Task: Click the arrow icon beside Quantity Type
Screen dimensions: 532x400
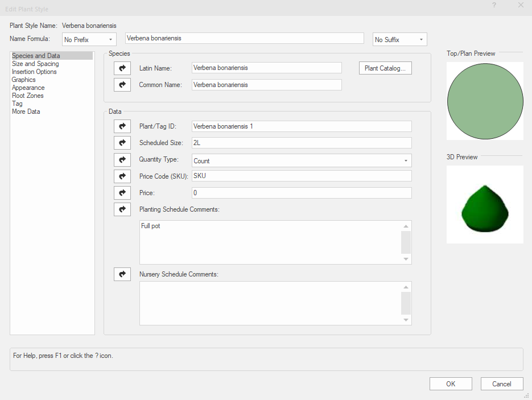Action: tap(122, 160)
